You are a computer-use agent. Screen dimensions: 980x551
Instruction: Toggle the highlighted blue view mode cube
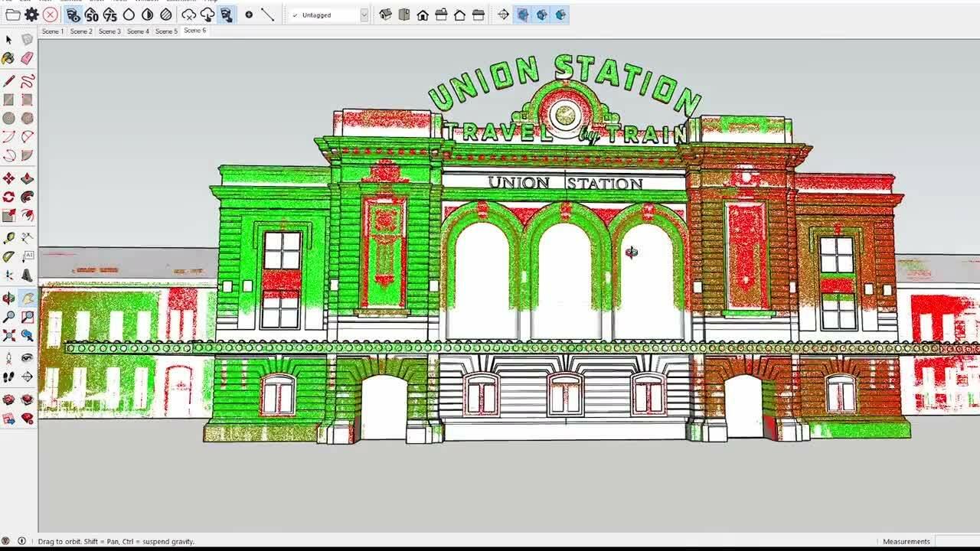[522, 15]
